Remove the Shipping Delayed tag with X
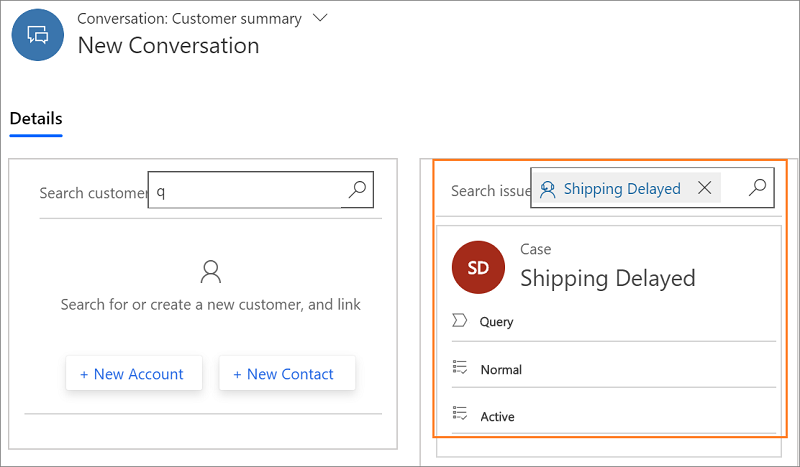This screenshot has height=467, width=800. coord(705,188)
